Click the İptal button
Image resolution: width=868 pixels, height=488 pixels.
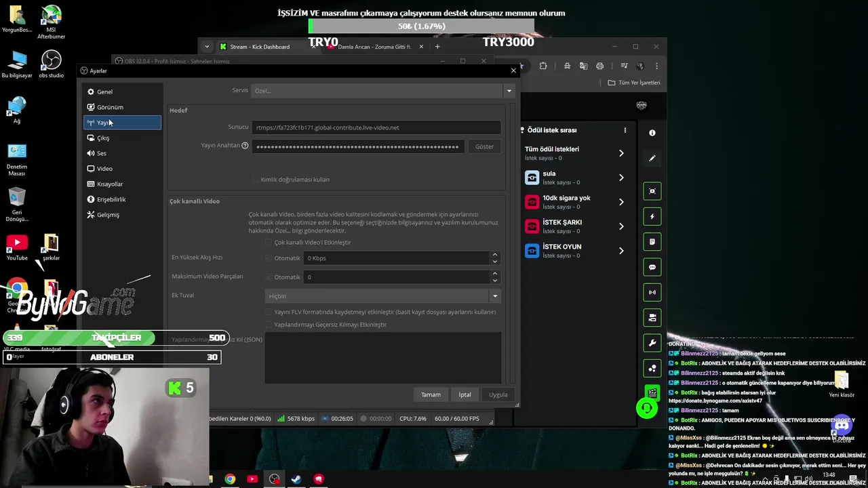pos(465,394)
